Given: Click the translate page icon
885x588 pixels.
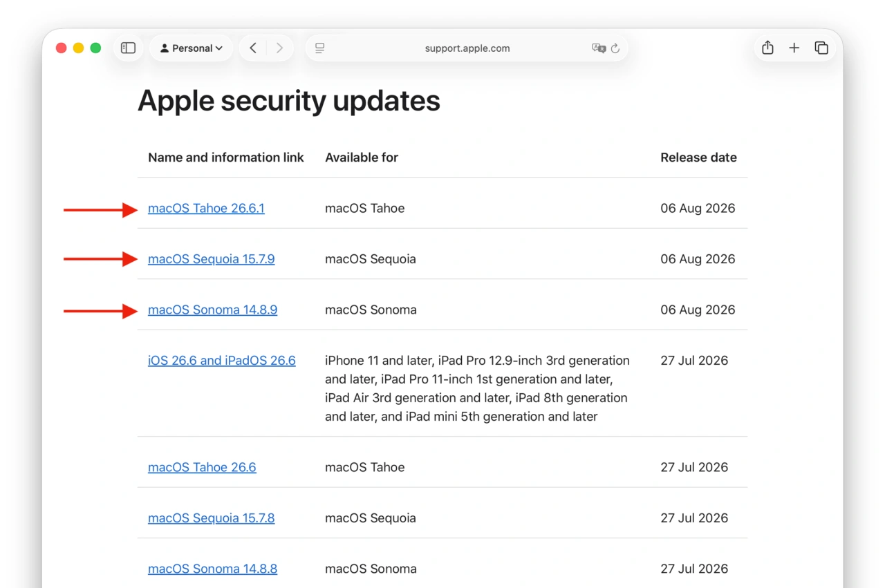Looking at the screenshot, I should click(599, 48).
